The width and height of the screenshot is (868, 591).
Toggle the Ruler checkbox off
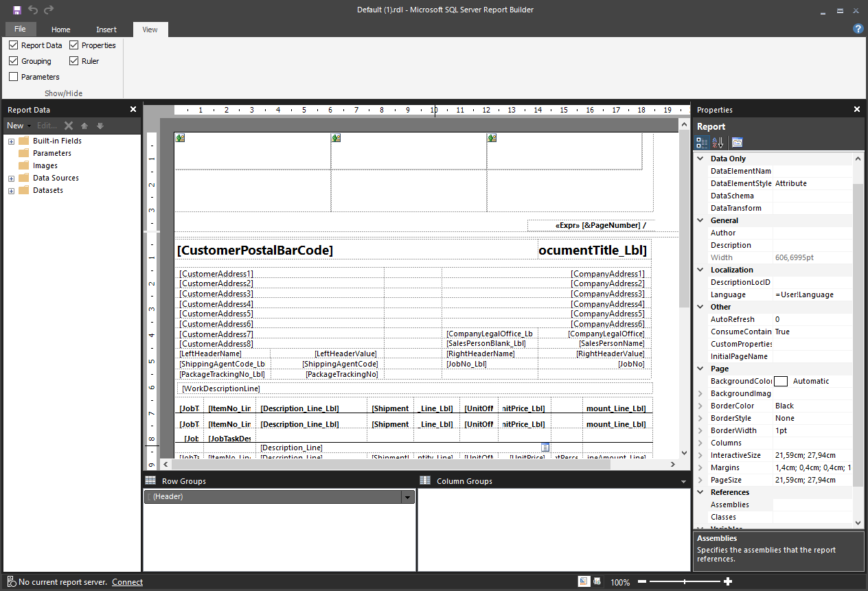click(x=73, y=60)
